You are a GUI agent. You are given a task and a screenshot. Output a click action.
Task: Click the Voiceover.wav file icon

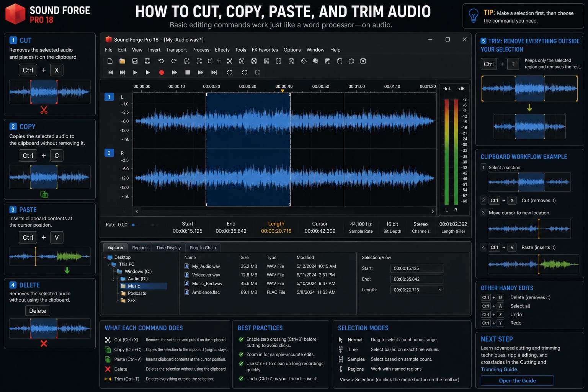187,275
